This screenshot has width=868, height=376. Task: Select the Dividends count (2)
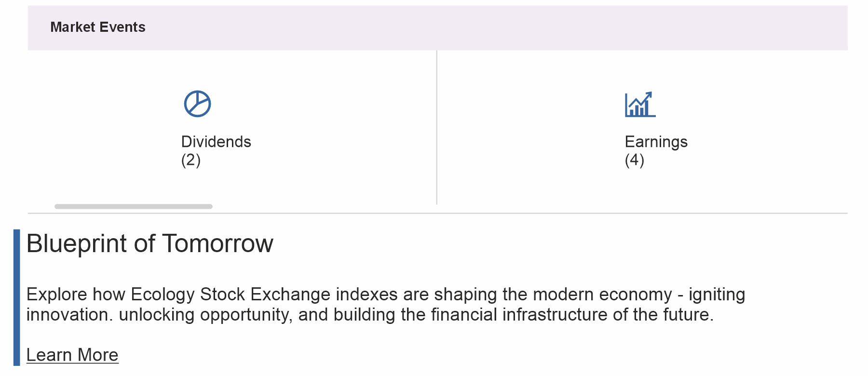tap(191, 160)
